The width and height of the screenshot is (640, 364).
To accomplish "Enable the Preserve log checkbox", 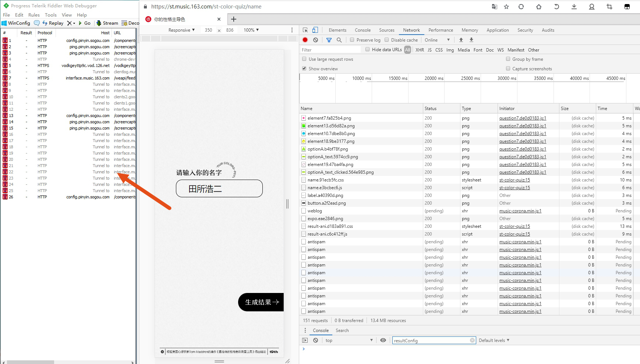I will [352, 40].
